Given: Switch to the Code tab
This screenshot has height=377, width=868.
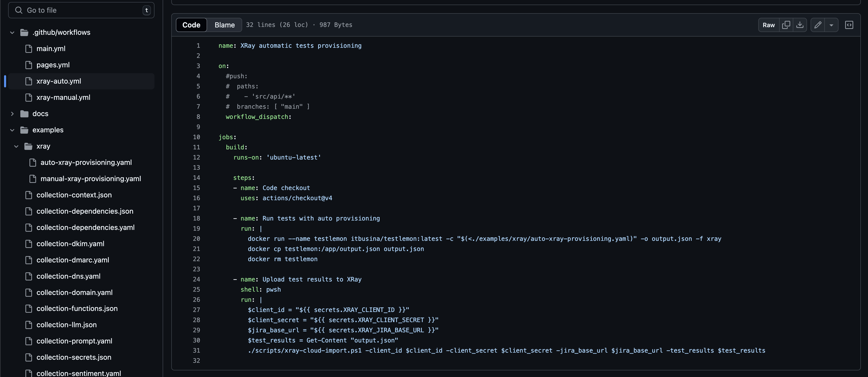Looking at the screenshot, I should pos(191,25).
